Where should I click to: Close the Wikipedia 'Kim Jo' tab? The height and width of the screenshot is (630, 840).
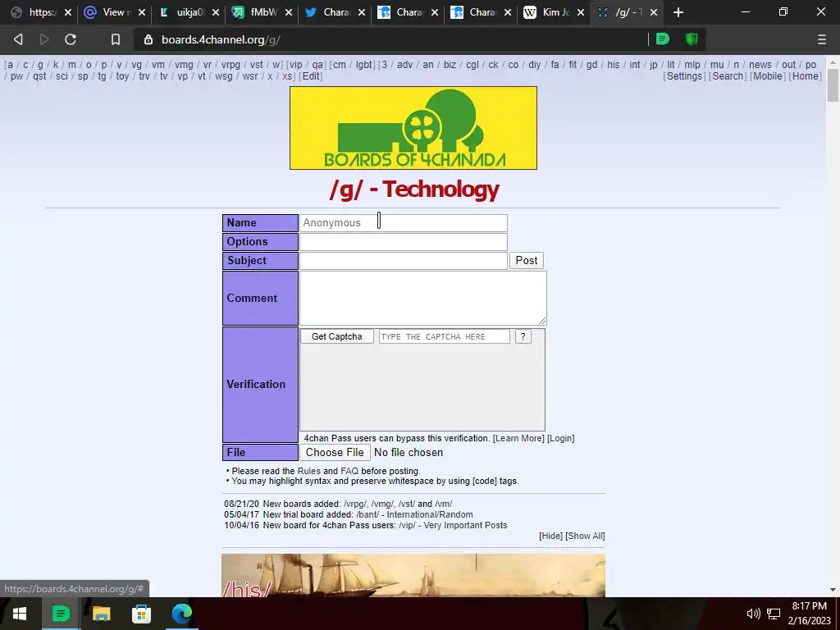pos(581,11)
